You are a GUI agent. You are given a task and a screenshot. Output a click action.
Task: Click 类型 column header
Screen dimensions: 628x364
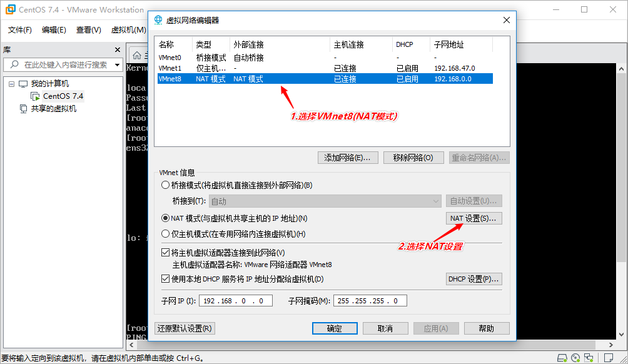(x=211, y=44)
